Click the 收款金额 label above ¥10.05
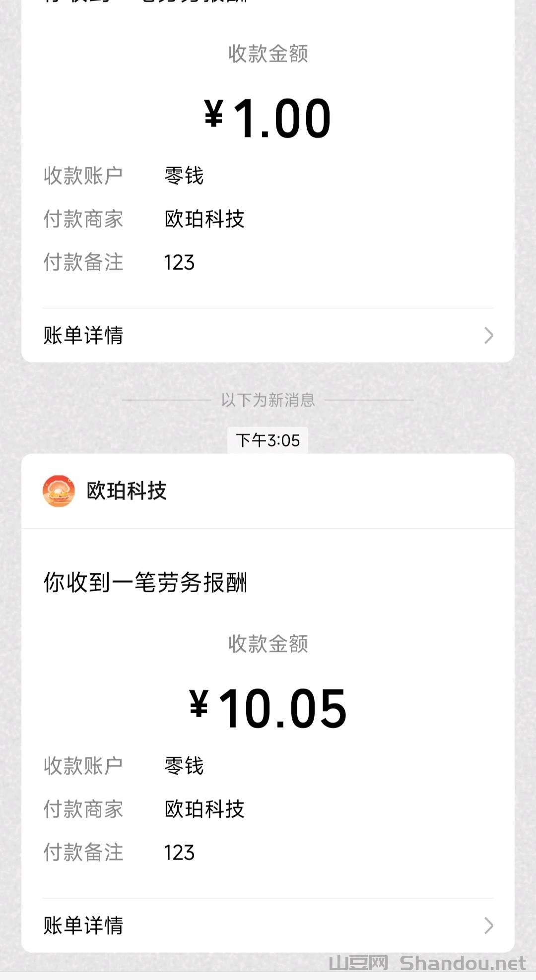This screenshot has height=980, width=536. tap(268, 644)
